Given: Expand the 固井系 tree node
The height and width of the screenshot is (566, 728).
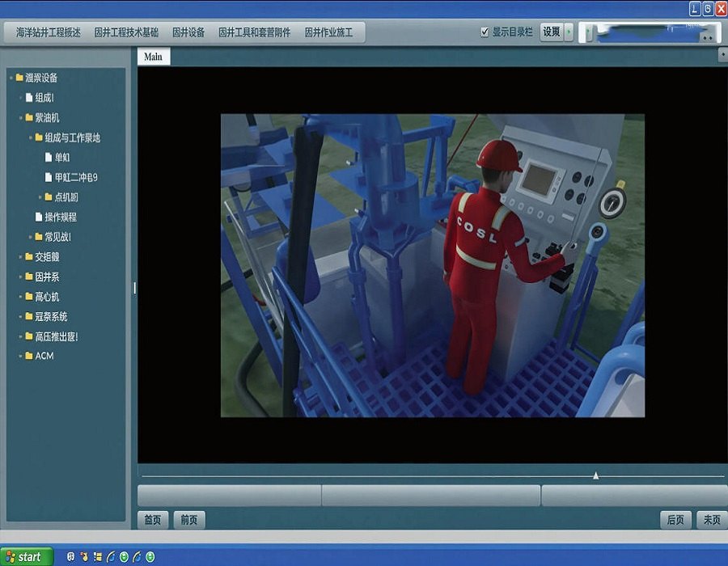Looking at the screenshot, I should click(20, 277).
